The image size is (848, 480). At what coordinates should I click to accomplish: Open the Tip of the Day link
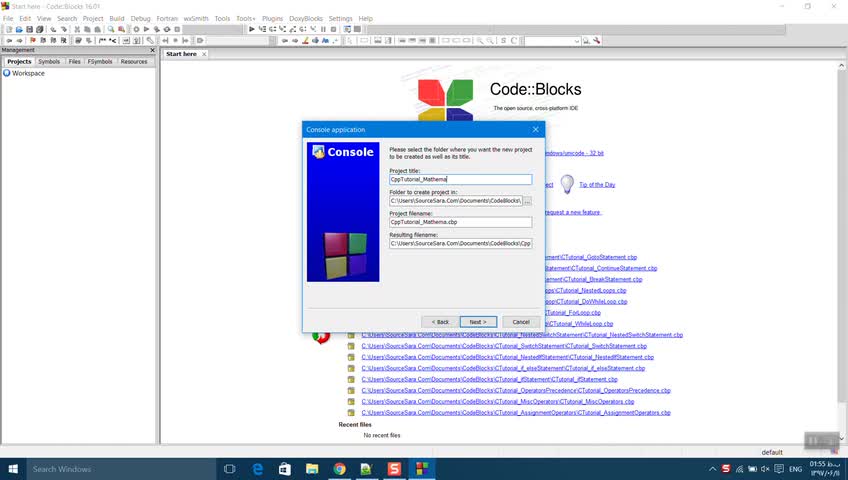tap(597, 185)
